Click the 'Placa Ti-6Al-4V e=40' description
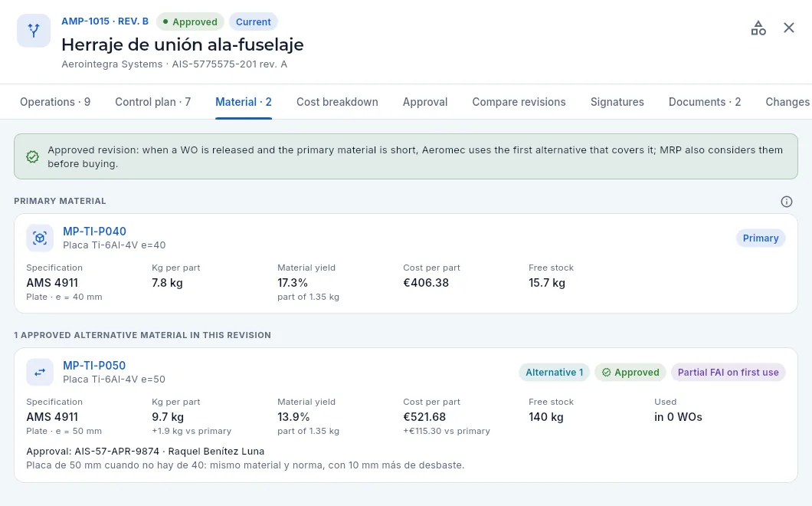The image size is (812, 506). point(114,245)
